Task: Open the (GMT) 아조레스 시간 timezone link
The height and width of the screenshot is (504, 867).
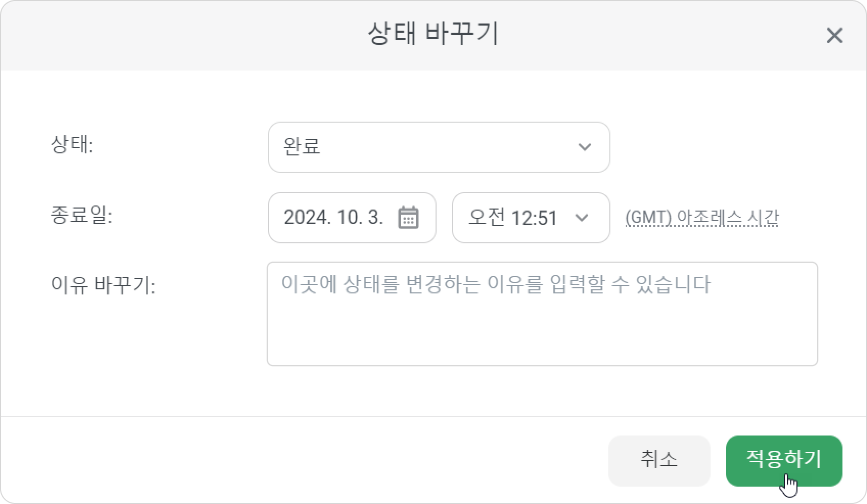Action: (x=702, y=218)
